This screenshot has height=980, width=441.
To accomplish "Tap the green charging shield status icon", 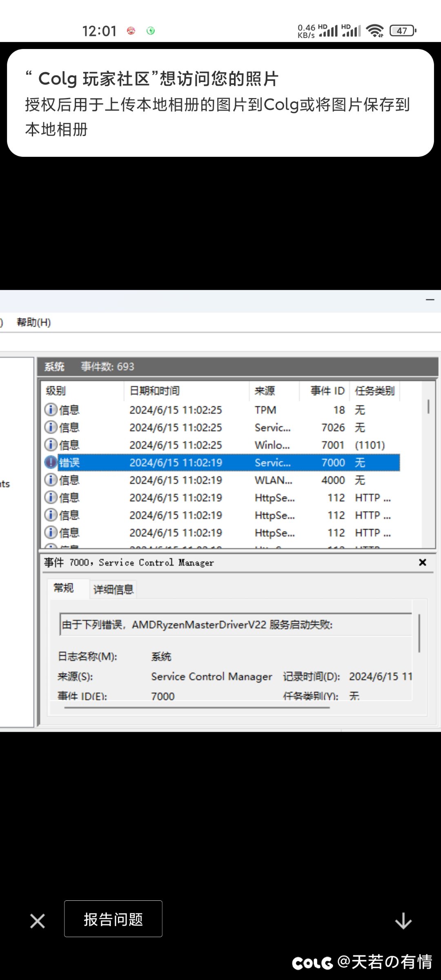I will 151,31.
